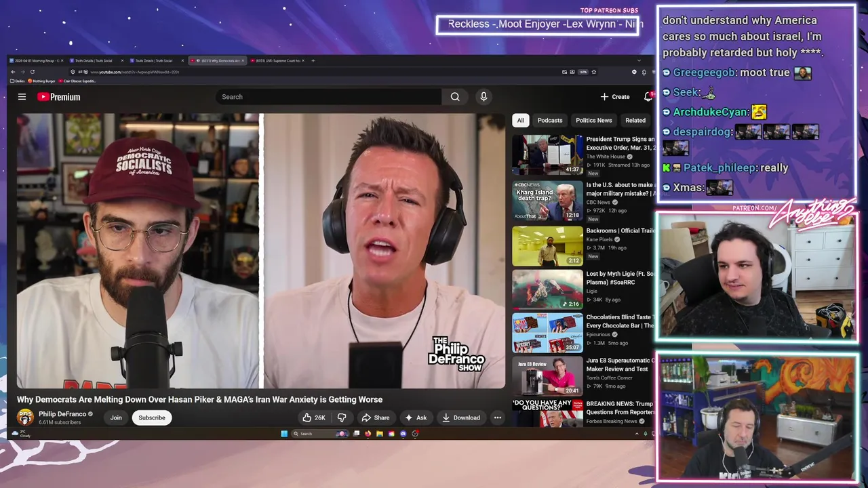Click browser back arrow
Viewport: 868px width, 488px height.
(x=13, y=72)
